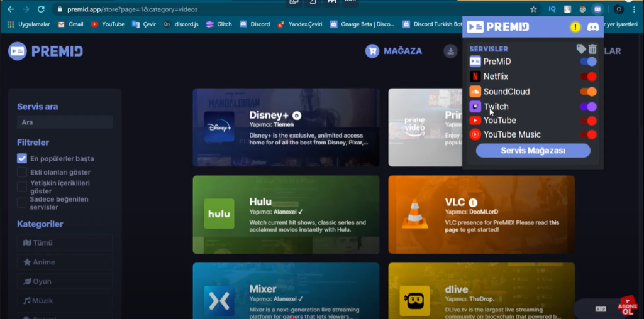
Task: Click the Servis Mağazası button
Action: 533,151
